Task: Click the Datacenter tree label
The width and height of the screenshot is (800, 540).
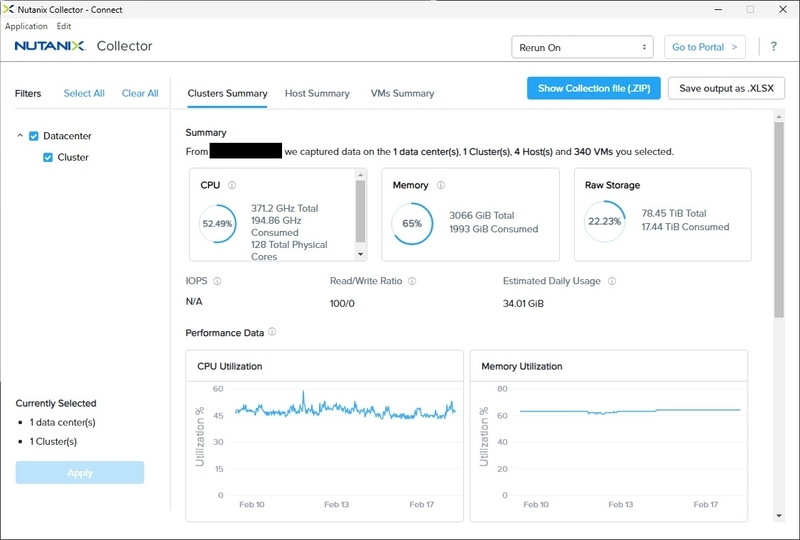Action: tap(67, 136)
